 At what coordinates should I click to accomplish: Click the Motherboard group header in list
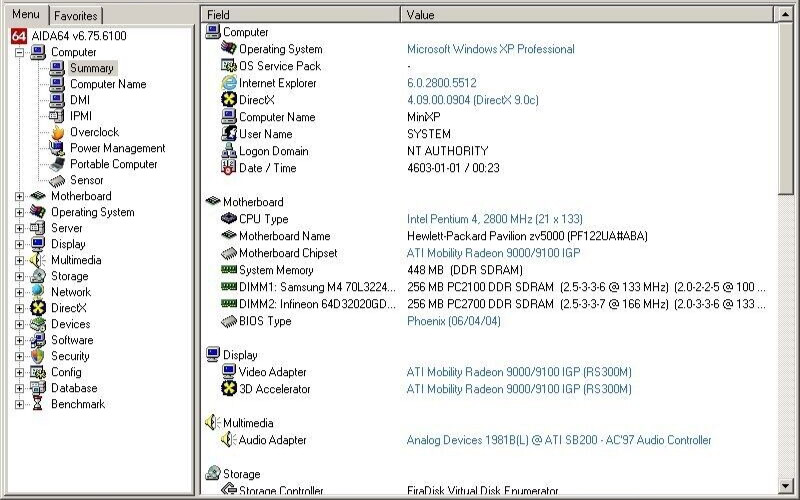coord(253,202)
